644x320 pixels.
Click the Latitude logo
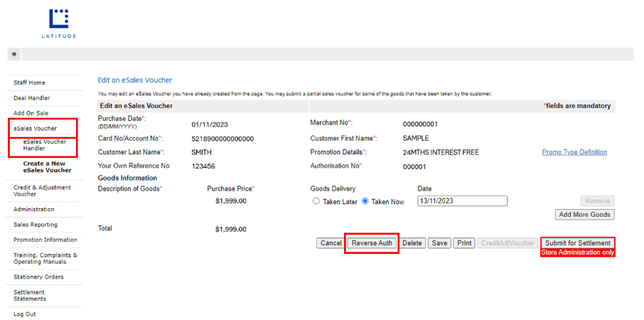tap(60, 23)
